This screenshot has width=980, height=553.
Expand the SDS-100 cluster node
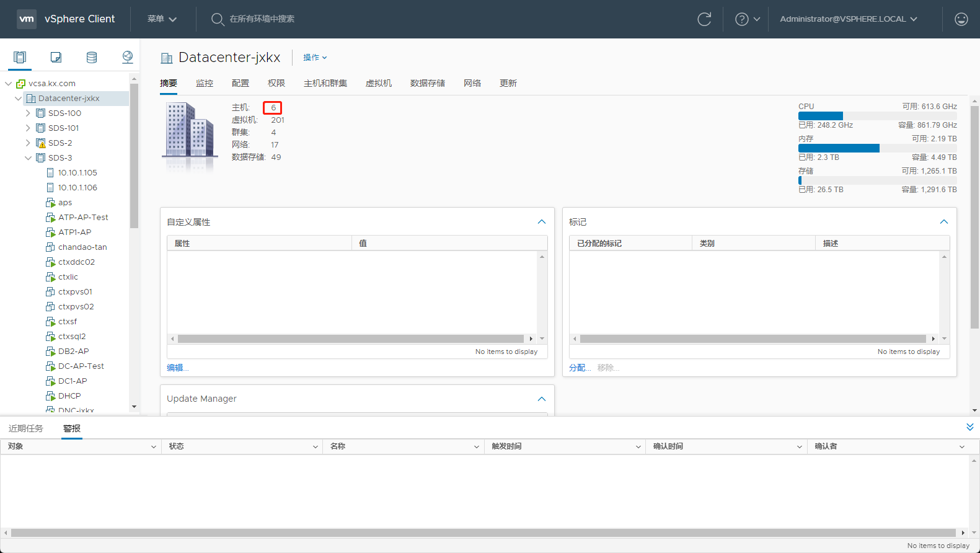click(x=28, y=113)
